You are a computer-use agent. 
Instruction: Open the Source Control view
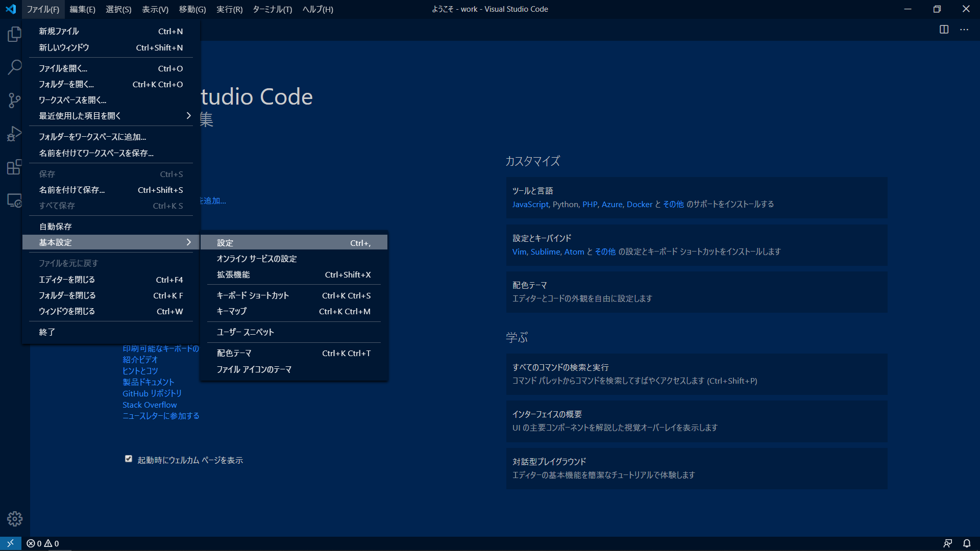[x=14, y=101]
